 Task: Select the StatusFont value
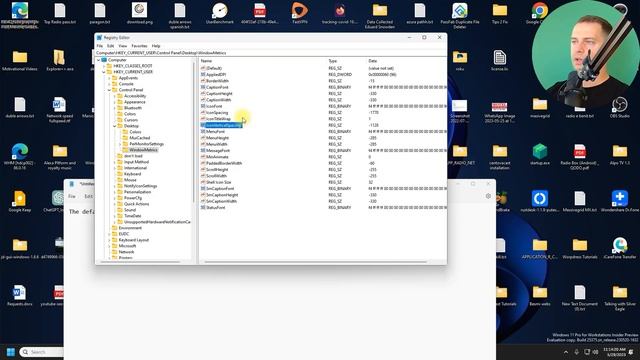point(215,207)
